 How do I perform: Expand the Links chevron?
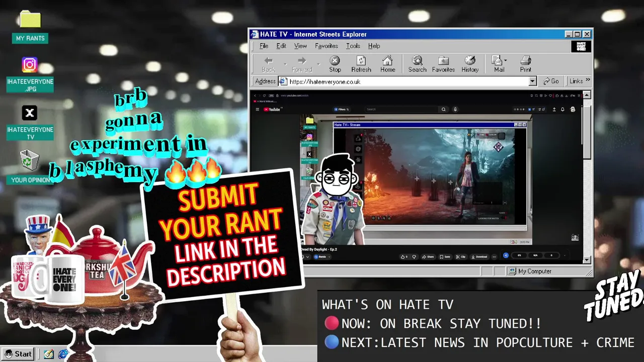(x=587, y=80)
